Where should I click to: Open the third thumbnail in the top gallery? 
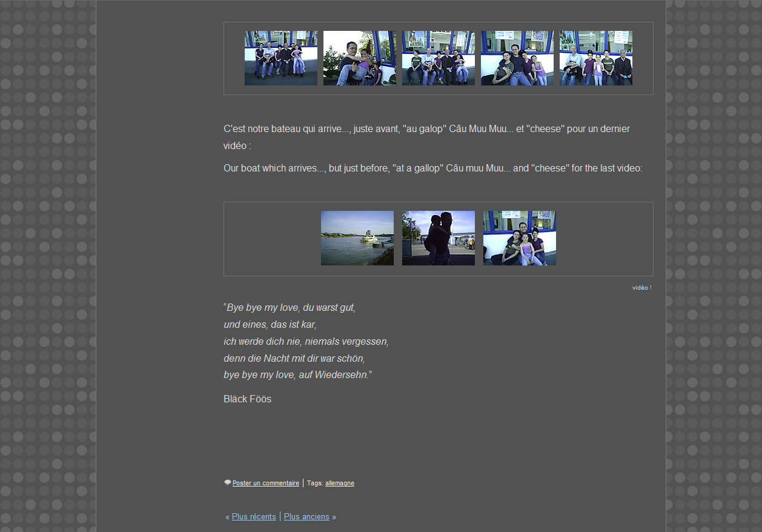coord(439,58)
